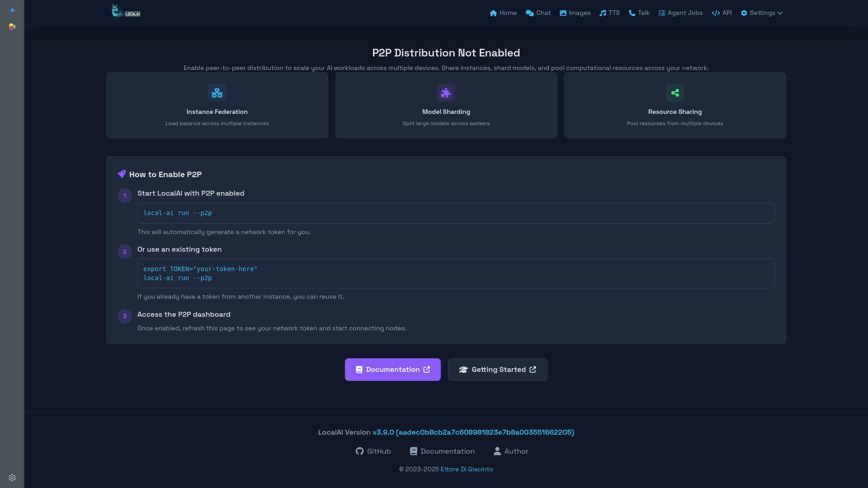868x488 pixels.
Task: Click the 'P2P Distribution Not Enabled' heading
Action: [x=446, y=53]
